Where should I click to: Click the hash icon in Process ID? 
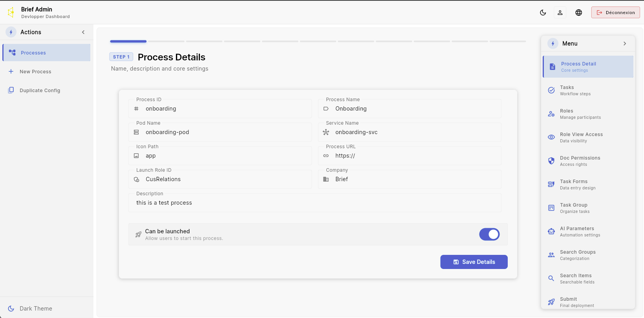pos(136,109)
